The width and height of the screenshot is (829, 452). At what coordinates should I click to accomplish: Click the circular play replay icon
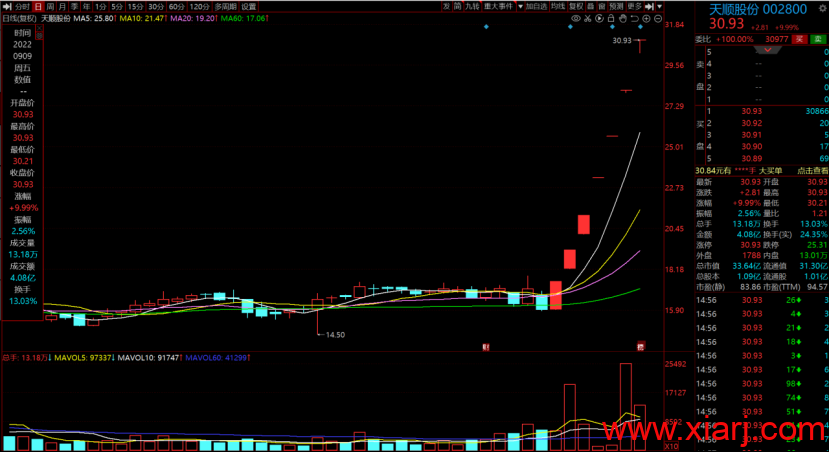pos(599,19)
